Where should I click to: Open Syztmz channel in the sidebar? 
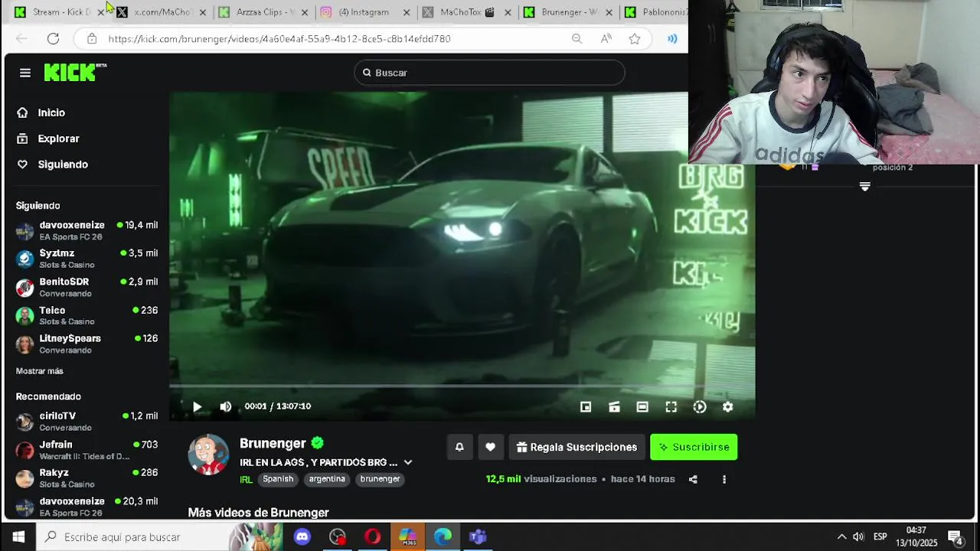[x=87, y=259]
